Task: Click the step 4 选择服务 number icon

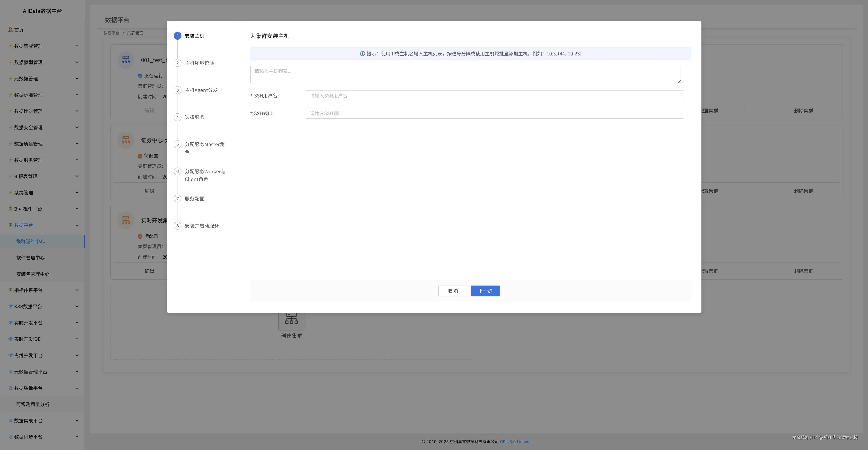Action: point(178,117)
